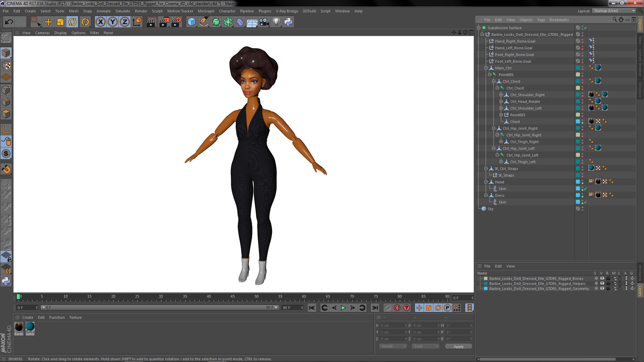The image size is (644, 362).
Task: Add a Light object
Action: click(276, 22)
